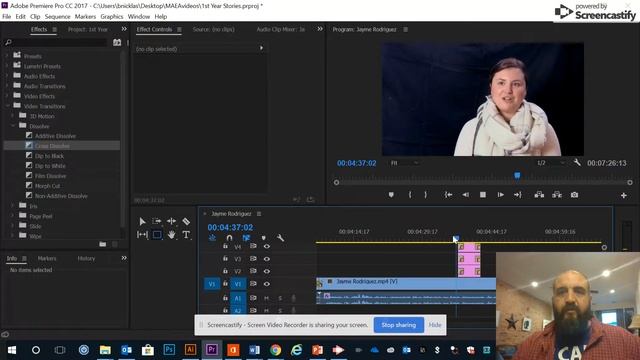
Task: Collapse the Video Transitions folder
Action: tap(7, 106)
